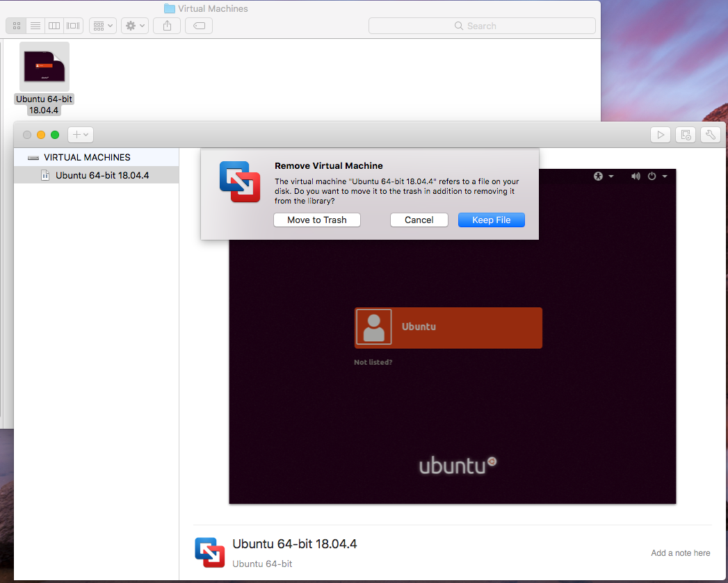Click the document icon next to sidebar VM entry

[45, 176]
